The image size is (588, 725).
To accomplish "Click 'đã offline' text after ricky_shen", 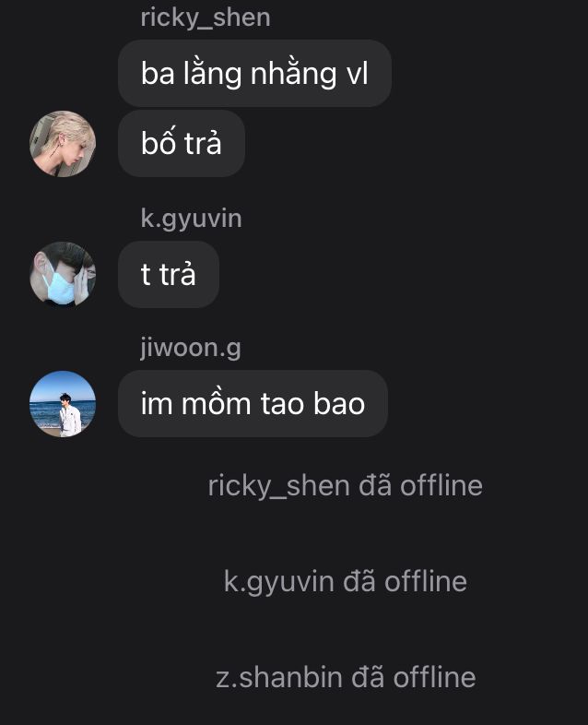I will click(x=421, y=486).
